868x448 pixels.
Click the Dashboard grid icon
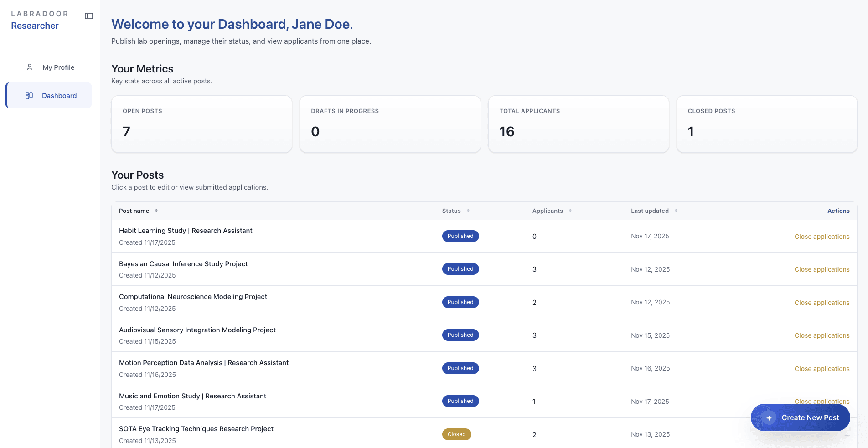[29, 95]
